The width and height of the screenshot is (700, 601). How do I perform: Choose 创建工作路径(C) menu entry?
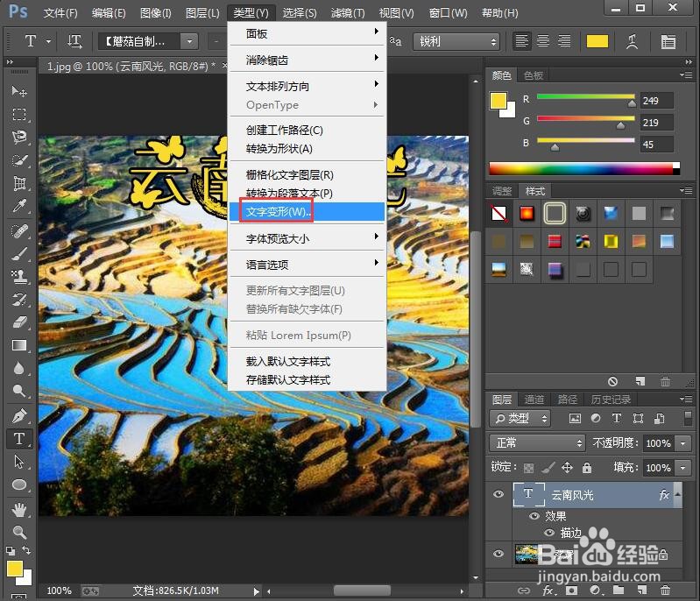308,130
